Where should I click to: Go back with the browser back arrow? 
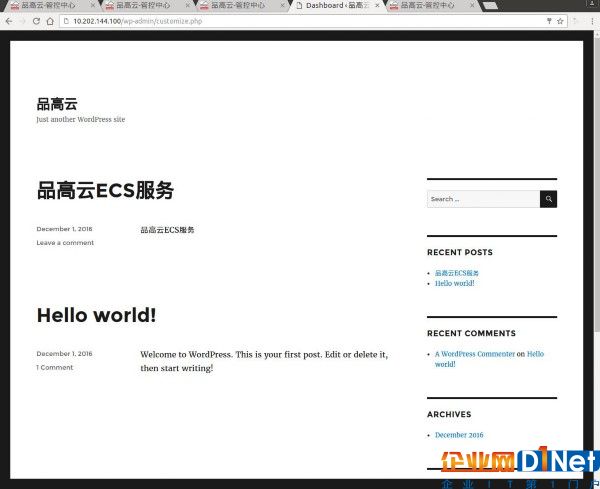pos(9,21)
